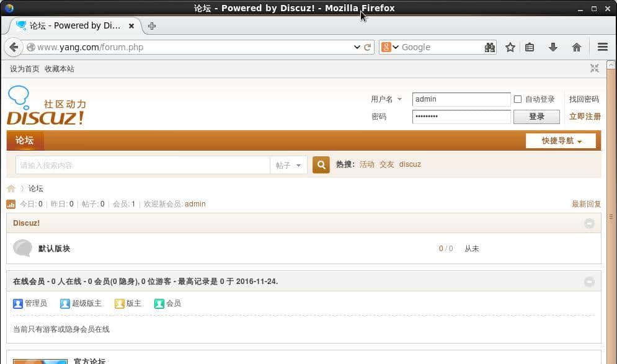Click the narrow-view toggle icon top right
Screen dimensions: 617x364
(594, 68)
